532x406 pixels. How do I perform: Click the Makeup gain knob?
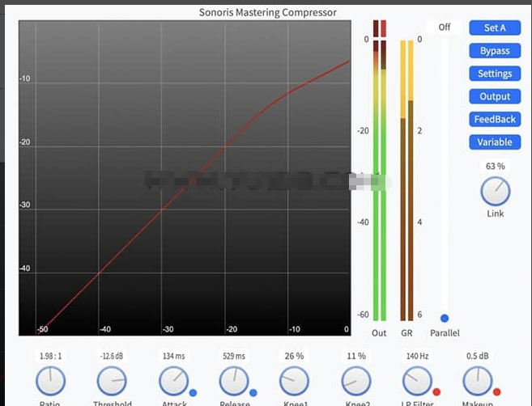point(478,381)
